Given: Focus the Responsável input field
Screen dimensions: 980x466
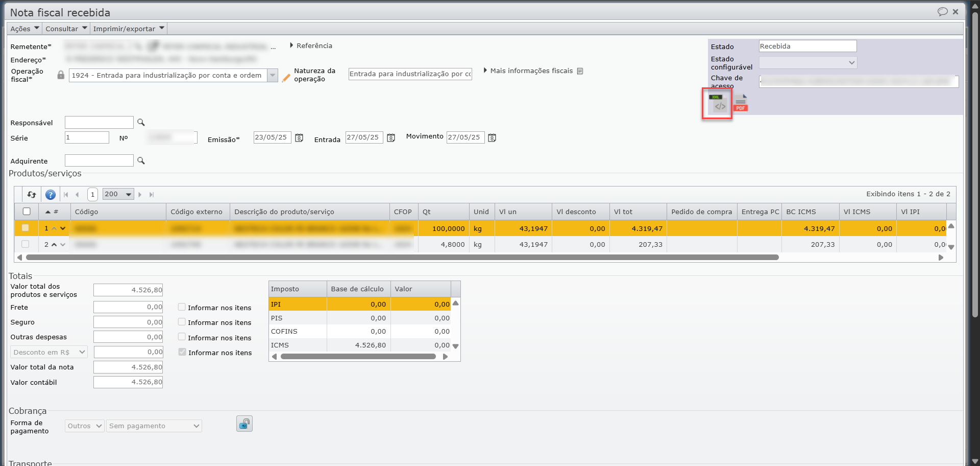Looking at the screenshot, I should click(x=99, y=123).
